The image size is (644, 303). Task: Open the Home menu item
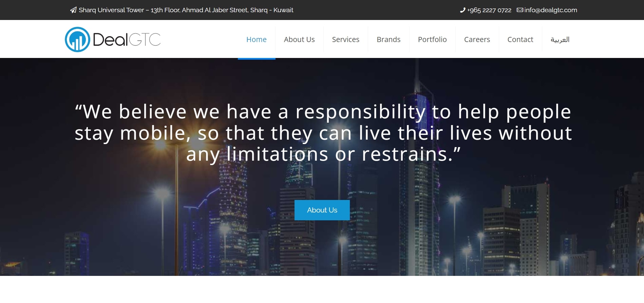[x=256, y=40]
